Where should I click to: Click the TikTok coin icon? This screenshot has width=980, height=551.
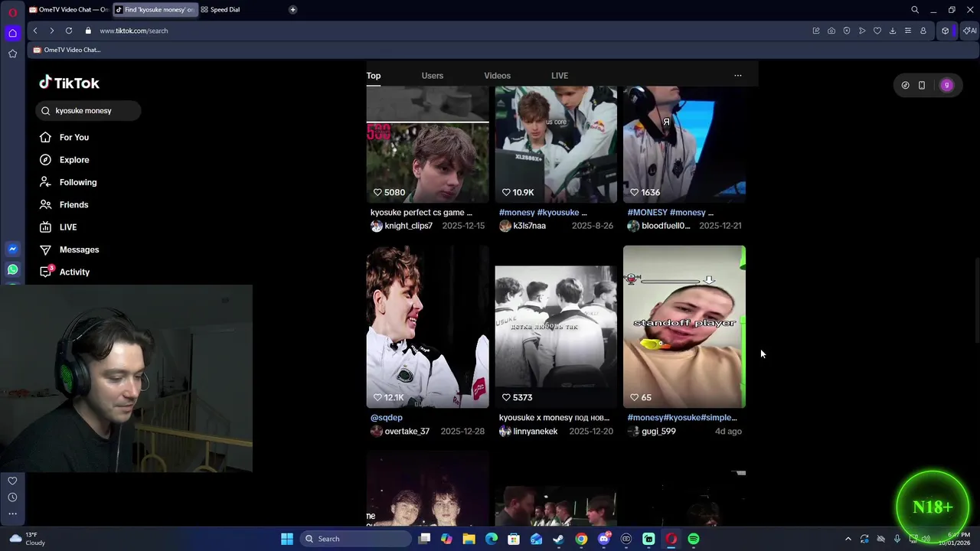tap(905, 86)
